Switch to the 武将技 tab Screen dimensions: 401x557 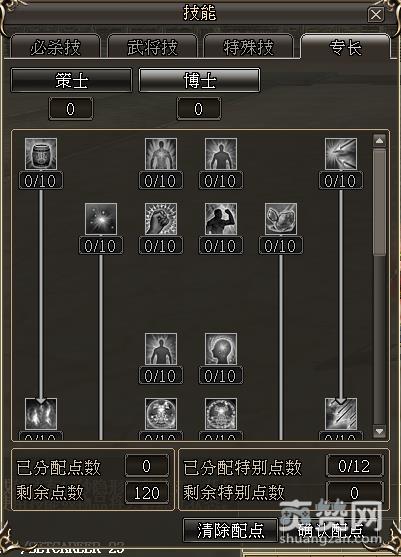coord(152,47)
